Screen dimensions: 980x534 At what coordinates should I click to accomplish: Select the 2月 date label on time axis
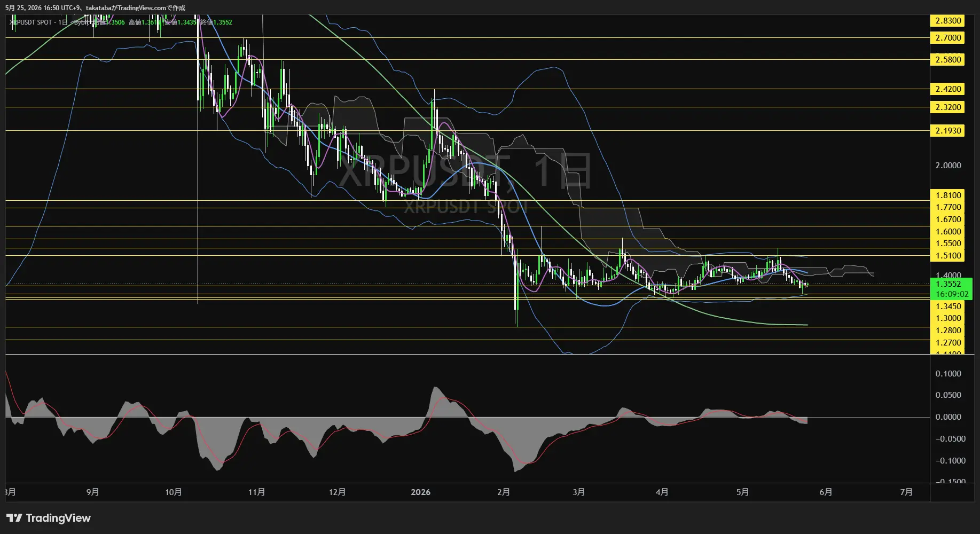coord(503,492)
